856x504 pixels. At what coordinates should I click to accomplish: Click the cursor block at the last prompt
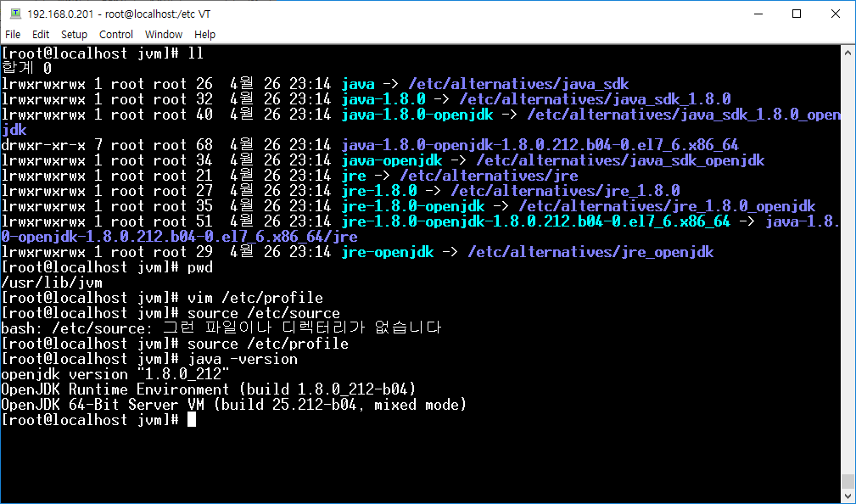click(x=192, y=420)
